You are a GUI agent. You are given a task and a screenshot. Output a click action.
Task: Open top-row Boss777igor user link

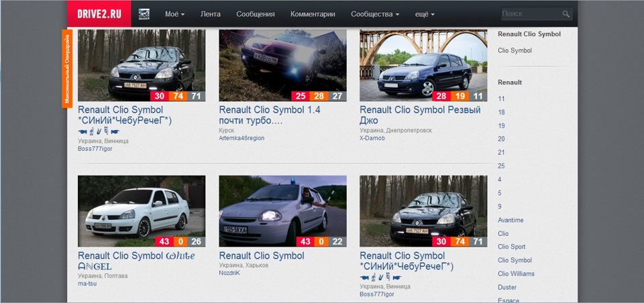95,149
